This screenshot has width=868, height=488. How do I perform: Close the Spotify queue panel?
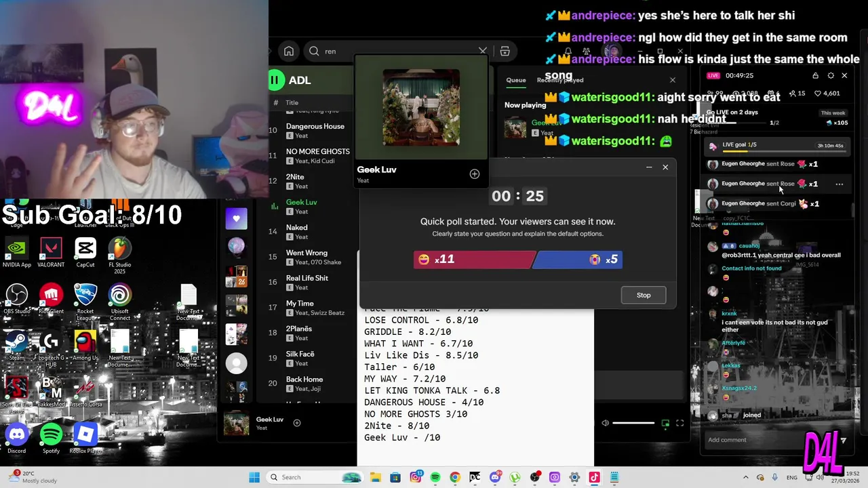(x=672, y=80)
